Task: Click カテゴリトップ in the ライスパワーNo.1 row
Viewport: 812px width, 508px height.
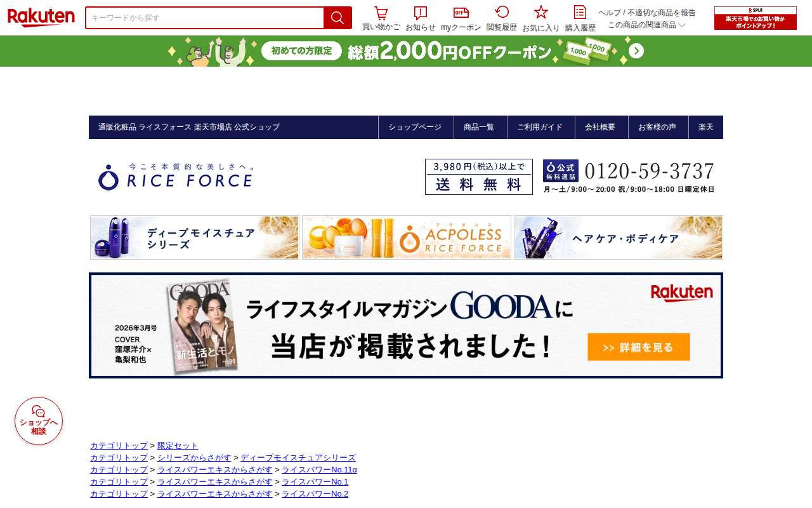Action: click(x=119, y=482)
